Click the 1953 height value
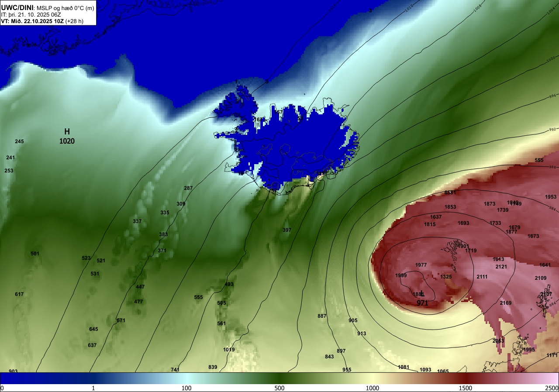The height and width of the screenshot is (392, 559). pos(551,197)
